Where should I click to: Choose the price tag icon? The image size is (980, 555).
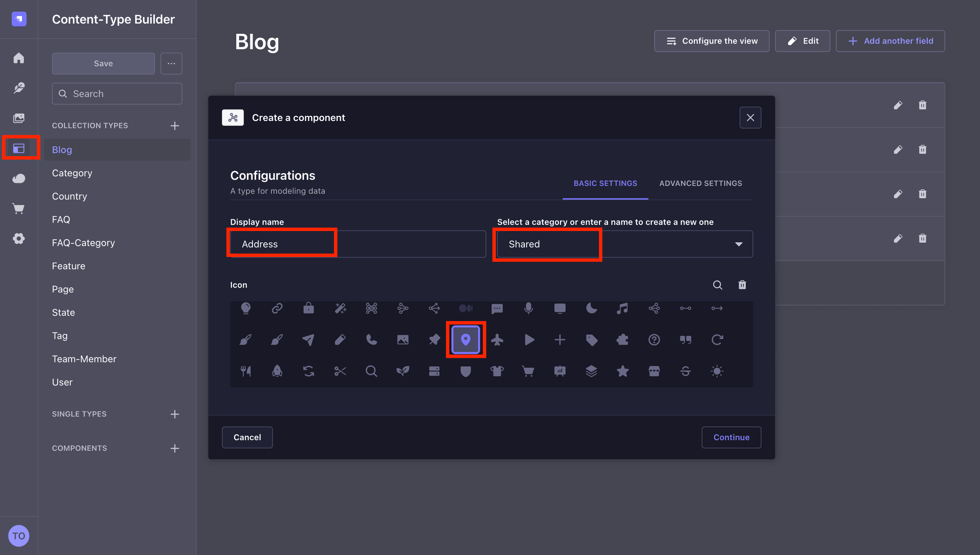[591, 339]
